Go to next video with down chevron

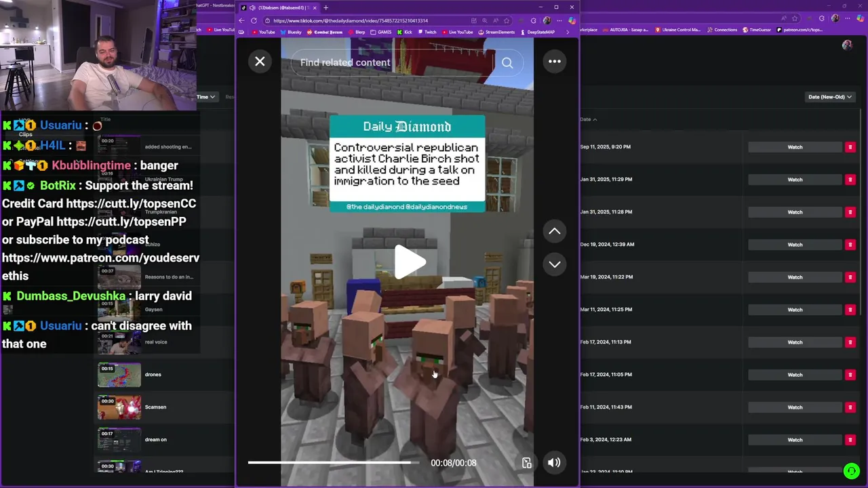[555, 264]
